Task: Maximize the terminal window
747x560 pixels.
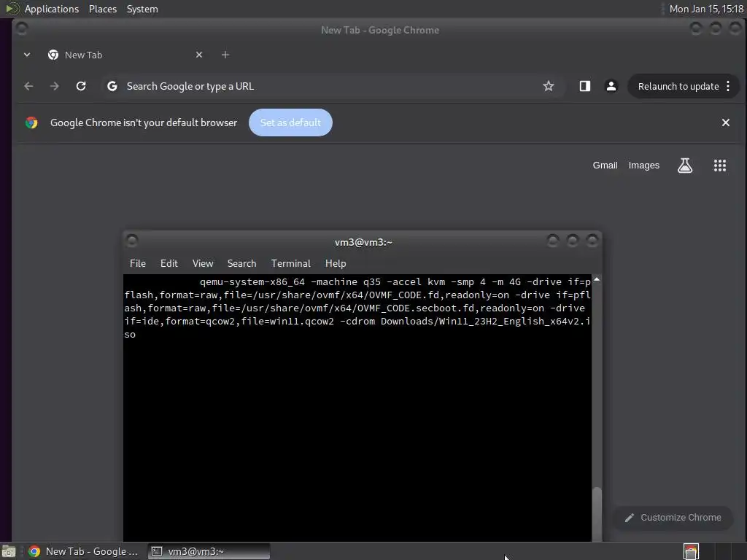Action: 572,241
